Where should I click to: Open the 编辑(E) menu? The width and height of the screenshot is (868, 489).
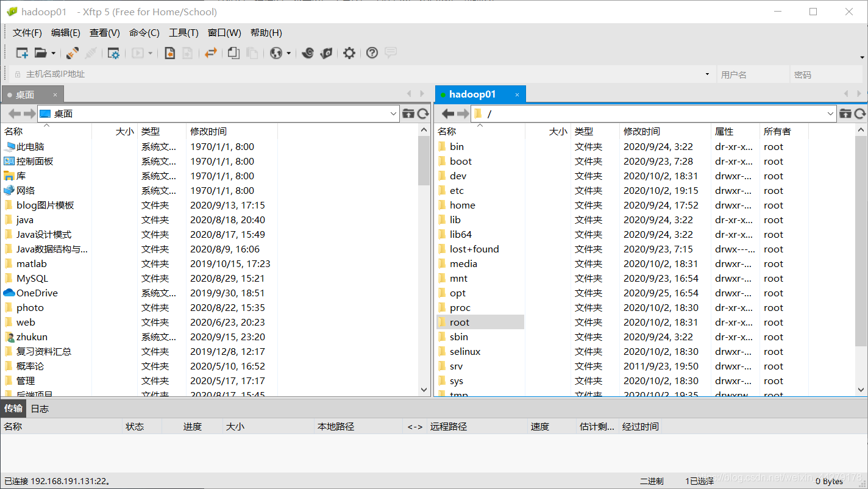(x=66, y=33)
